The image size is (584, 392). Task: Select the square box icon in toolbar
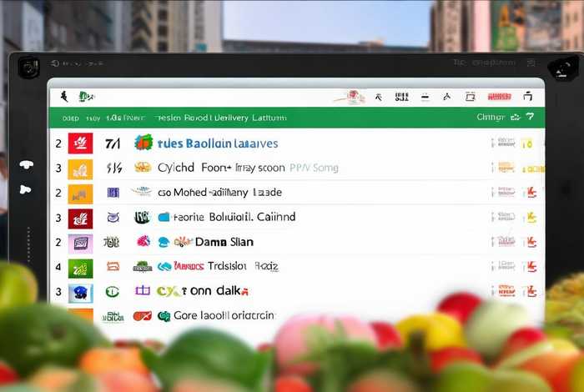[470, 97]
